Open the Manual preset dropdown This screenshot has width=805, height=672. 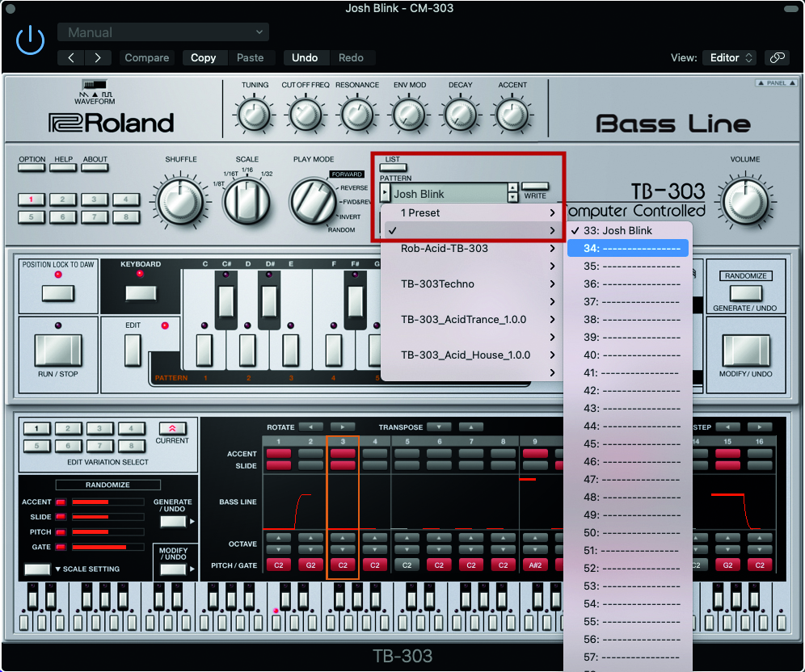click(163, 32)
